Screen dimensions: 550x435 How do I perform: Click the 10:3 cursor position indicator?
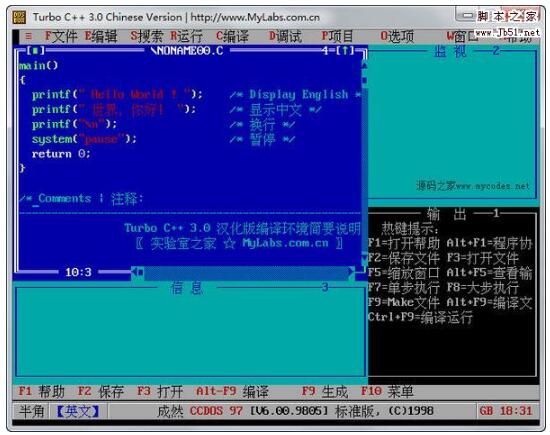click(x=78, y=272)
